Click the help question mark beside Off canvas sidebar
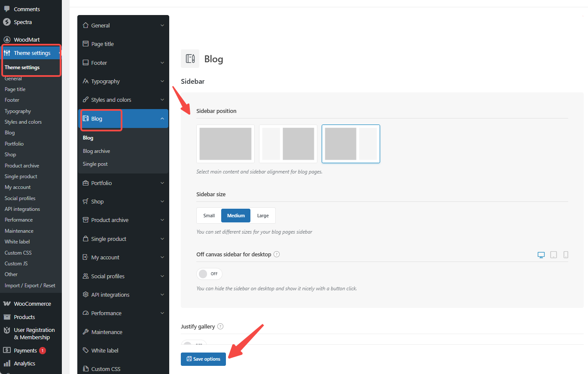588x374 pixels. point(276,254)
